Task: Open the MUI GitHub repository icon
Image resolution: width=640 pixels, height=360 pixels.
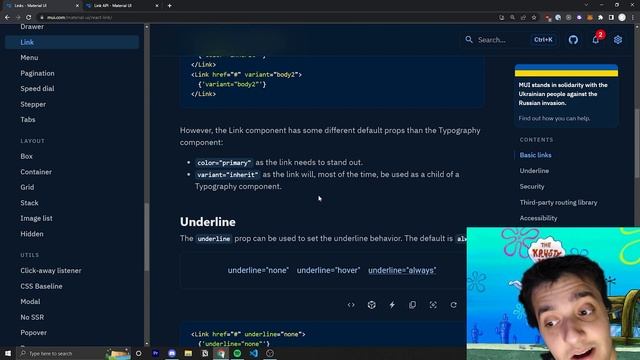Action: (573, 40)
